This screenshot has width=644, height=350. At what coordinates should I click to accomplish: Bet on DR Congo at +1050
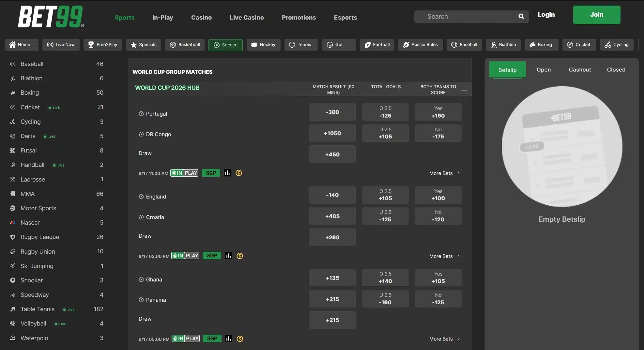pos(332,133)
